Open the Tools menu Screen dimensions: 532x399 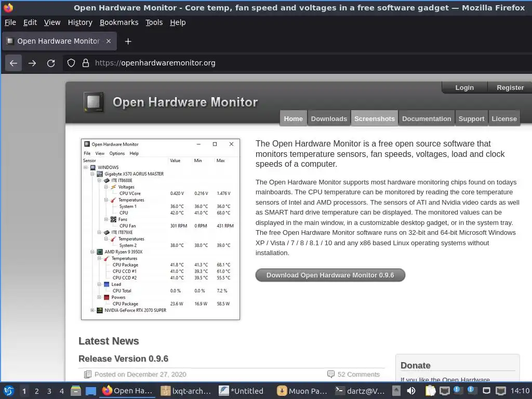tap(154, 22)
